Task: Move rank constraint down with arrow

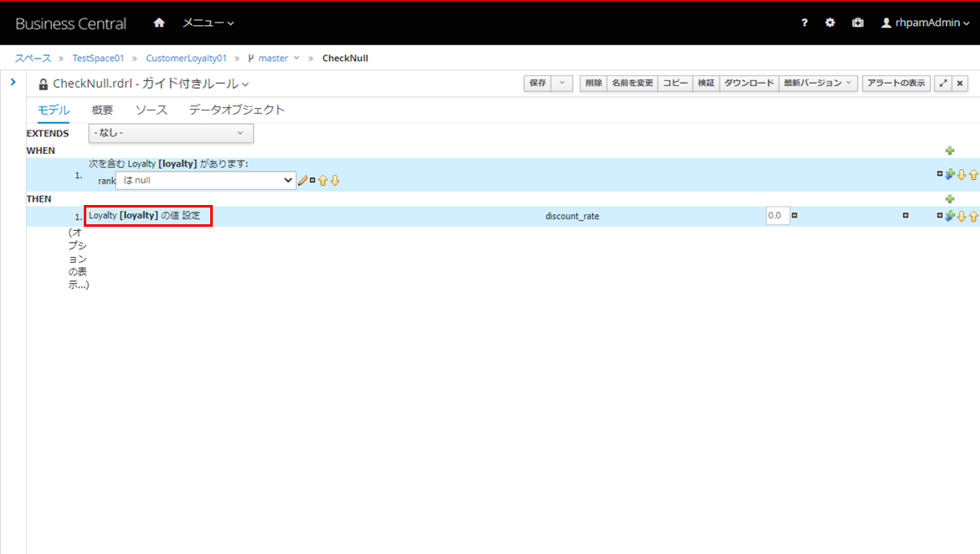Action: point(335,181)
